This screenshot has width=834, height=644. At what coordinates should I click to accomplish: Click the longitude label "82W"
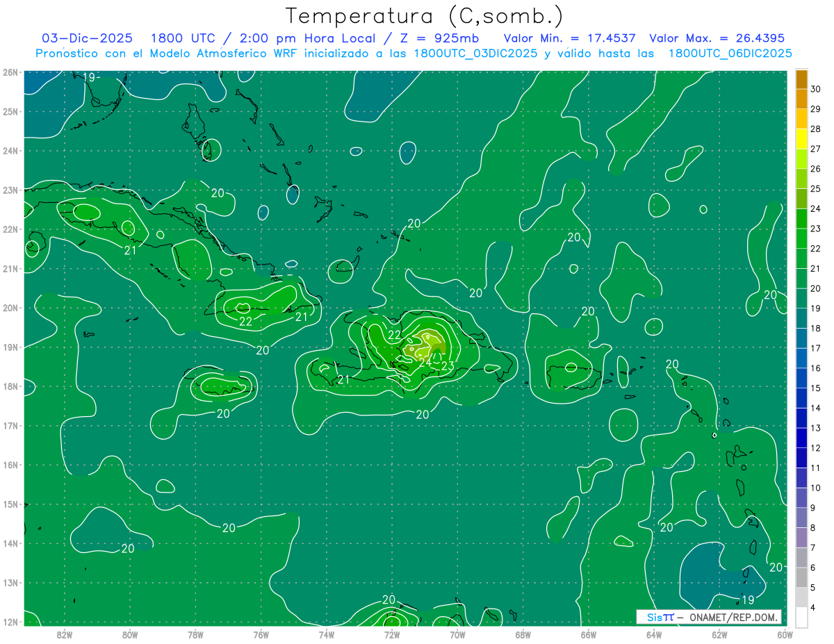pos(65,634)
